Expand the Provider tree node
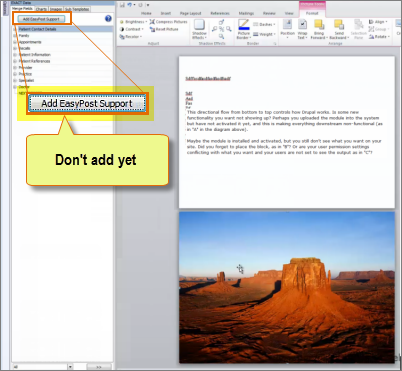402x371 pixels. [x=15, y=68]
